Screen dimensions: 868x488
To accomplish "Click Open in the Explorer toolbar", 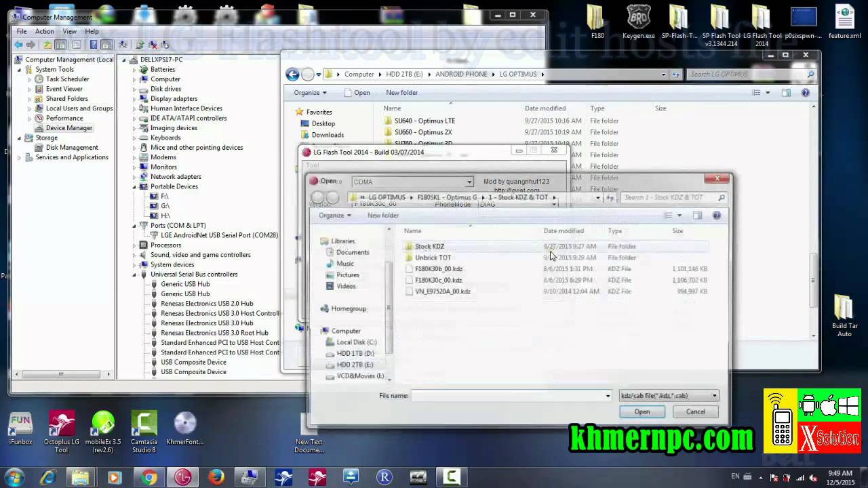I will point(357,93).
